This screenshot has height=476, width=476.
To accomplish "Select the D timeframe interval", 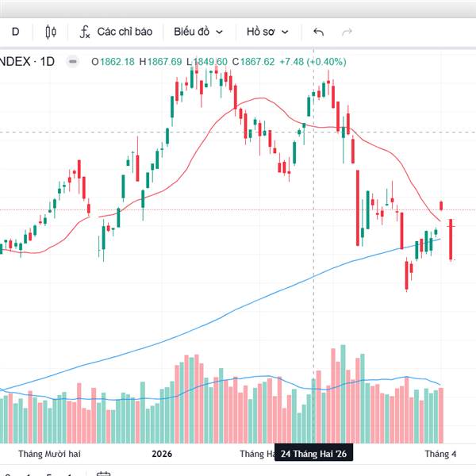I will click(15, 32).
